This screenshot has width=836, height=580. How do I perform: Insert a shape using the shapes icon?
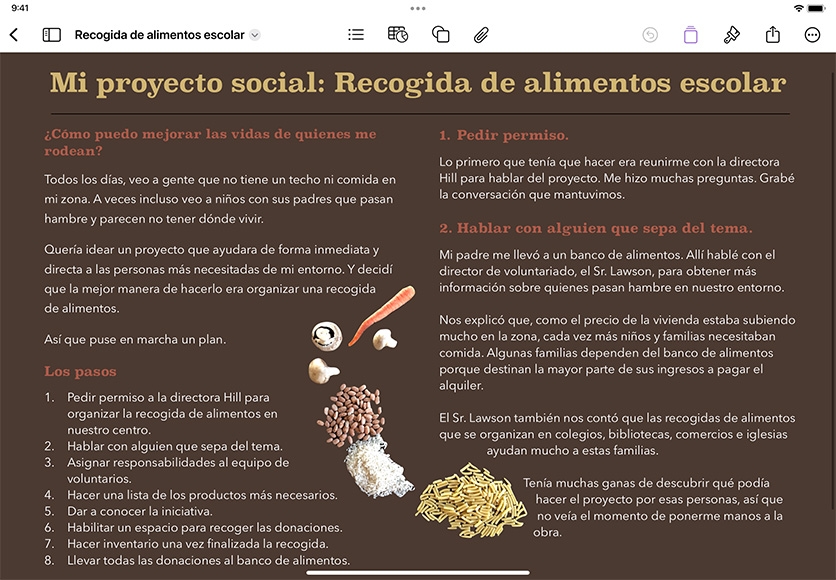pos(440,35)
